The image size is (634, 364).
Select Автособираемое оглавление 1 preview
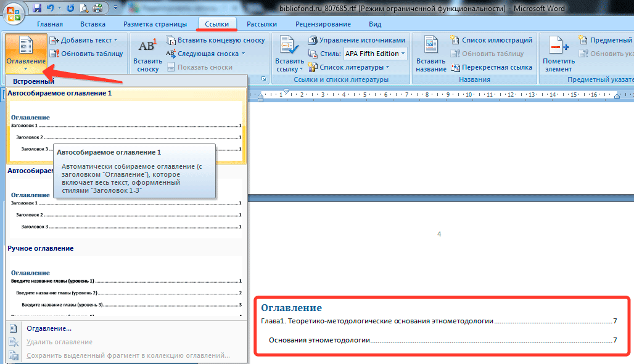[x=126, y=126]
